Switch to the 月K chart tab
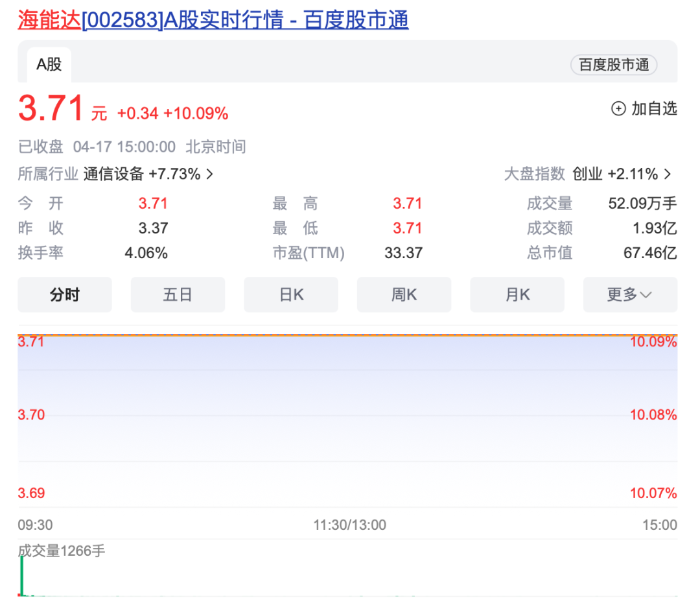 click(517, 295)
